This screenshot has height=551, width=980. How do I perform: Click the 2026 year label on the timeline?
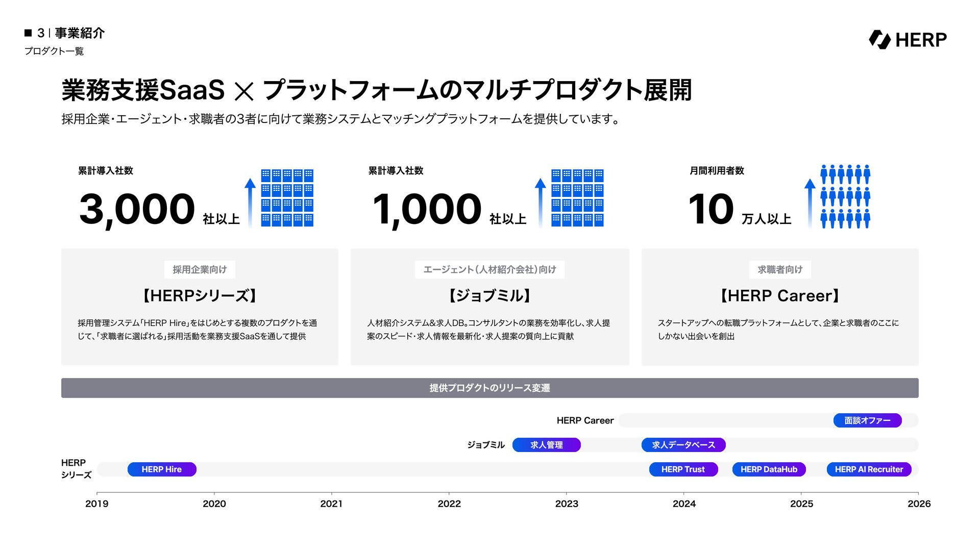(x=919, y=504)
